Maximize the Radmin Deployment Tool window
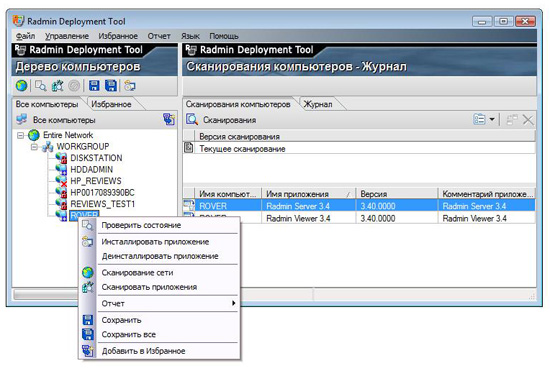Image resolution: width=550 pixels, height=371 pixels. pyautogui.click(x=503, y=22)
